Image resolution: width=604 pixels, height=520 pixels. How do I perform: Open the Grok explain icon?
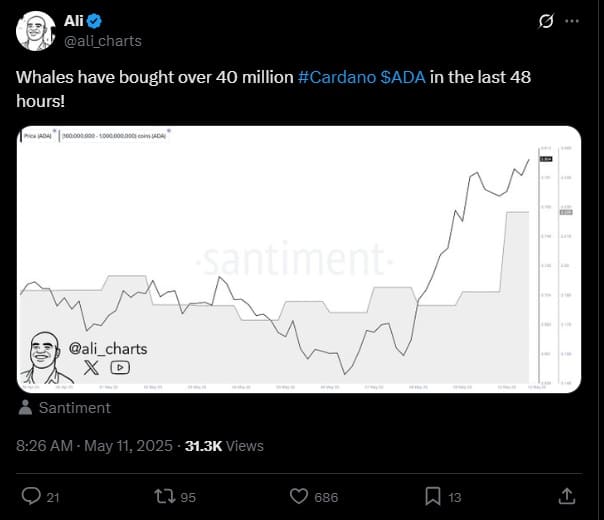tap(546, 21)
